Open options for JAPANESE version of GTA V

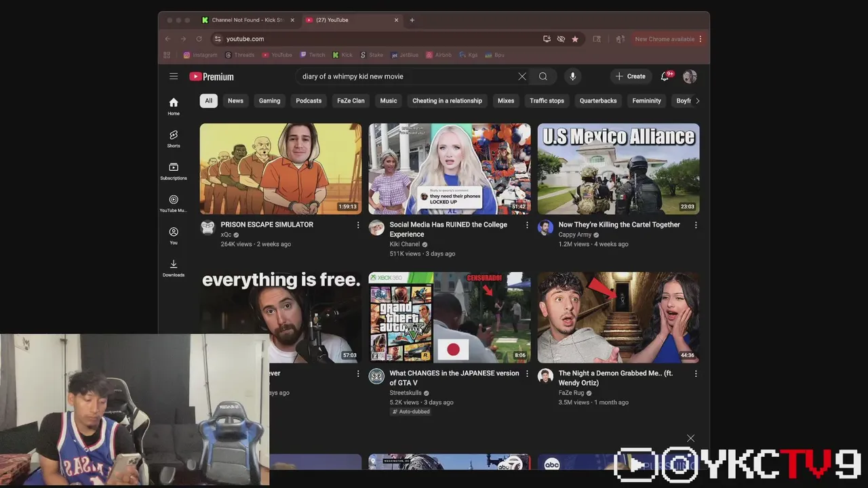[x=527, y=373]
